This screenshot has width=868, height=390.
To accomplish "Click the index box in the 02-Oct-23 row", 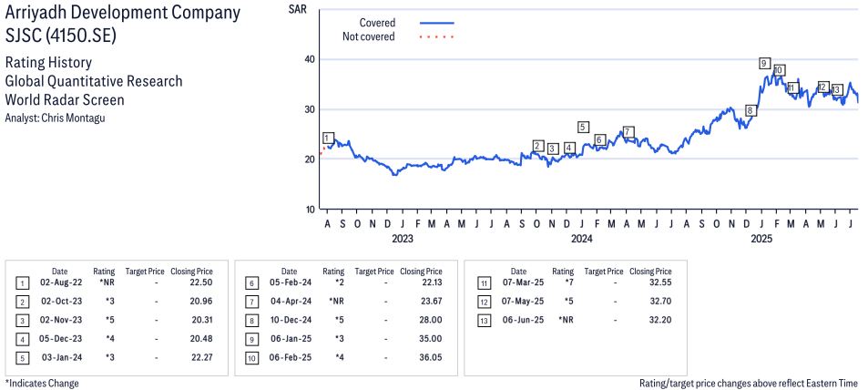I will point(22,303).
